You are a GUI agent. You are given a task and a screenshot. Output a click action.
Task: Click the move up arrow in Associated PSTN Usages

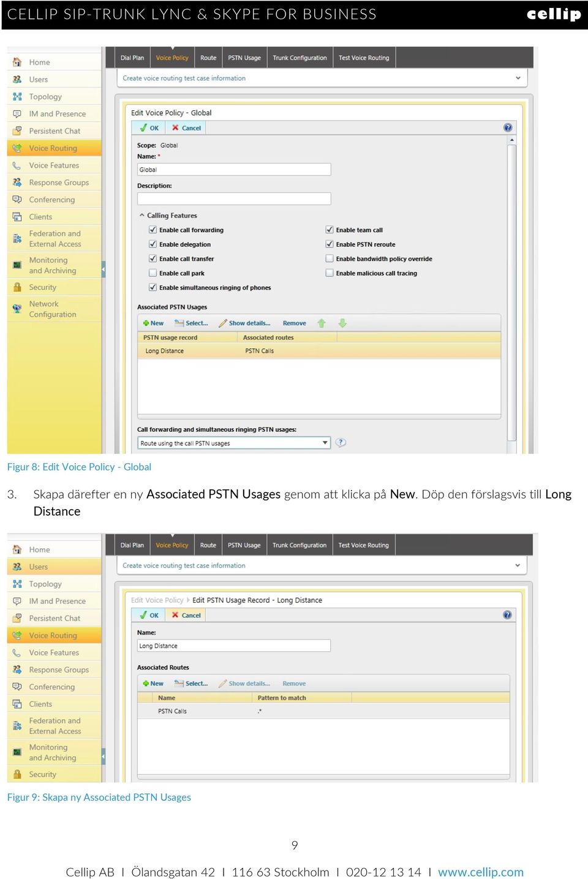322,323
